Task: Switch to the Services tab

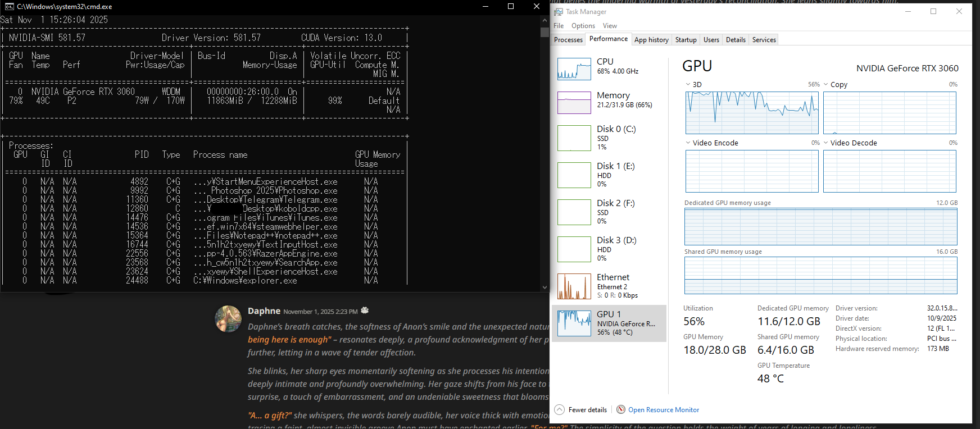Action: point(764,40)
